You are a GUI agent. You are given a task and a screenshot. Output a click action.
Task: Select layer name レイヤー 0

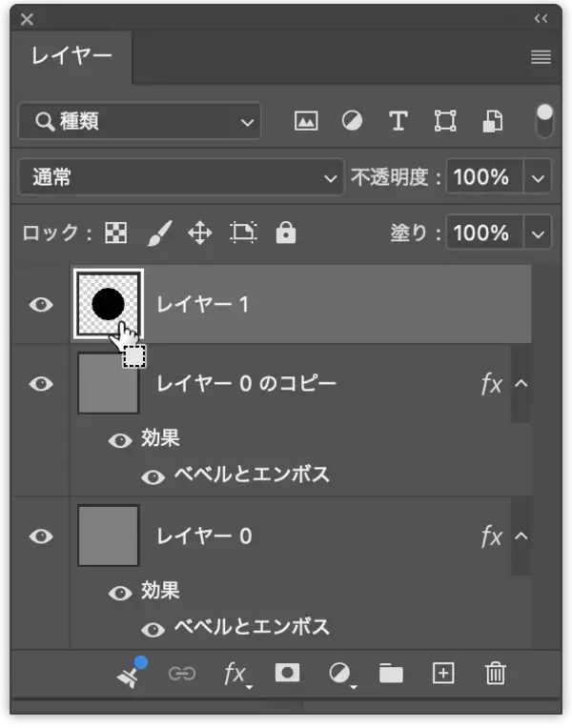[204, 536]
